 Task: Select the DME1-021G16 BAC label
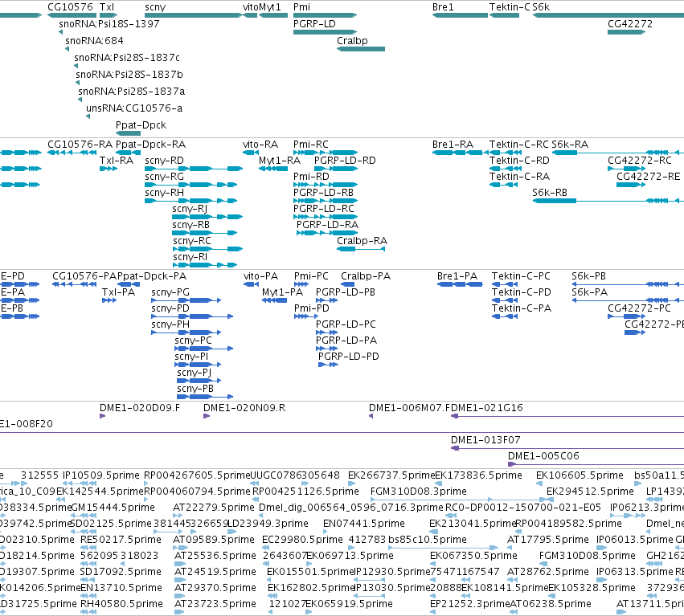pyautogui.click(x=487, y=408)
